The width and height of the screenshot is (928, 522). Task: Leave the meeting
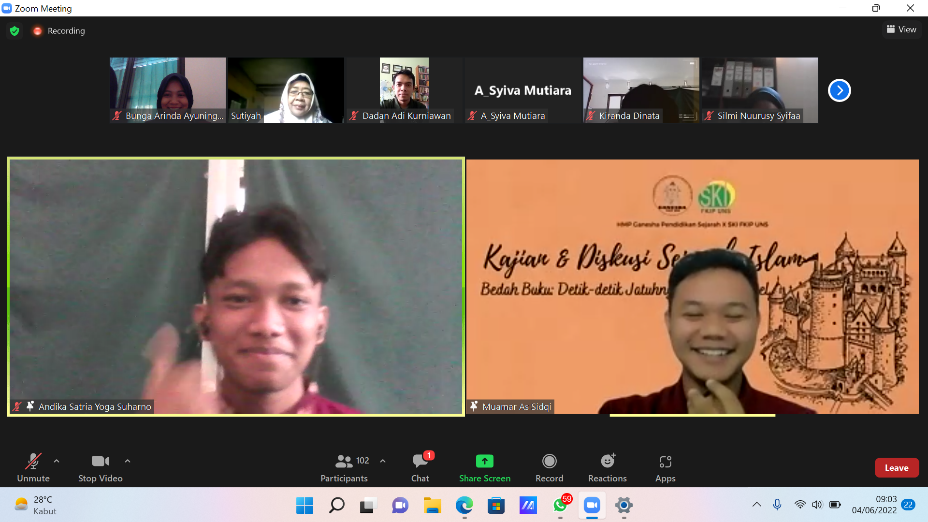point(896,468)
